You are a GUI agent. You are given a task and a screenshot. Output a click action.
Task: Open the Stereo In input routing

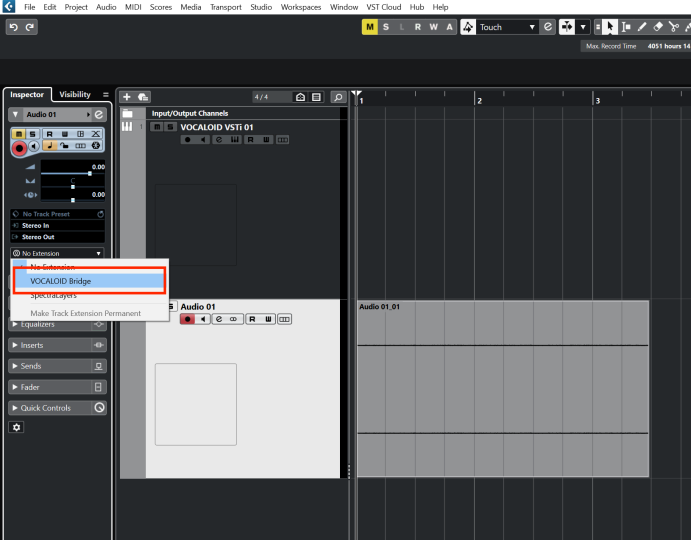(x=57, y=225)
